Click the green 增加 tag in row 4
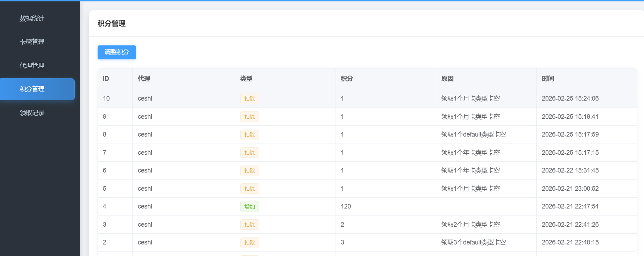The height and width of the screenshot is (256, 644). [249, 207]
